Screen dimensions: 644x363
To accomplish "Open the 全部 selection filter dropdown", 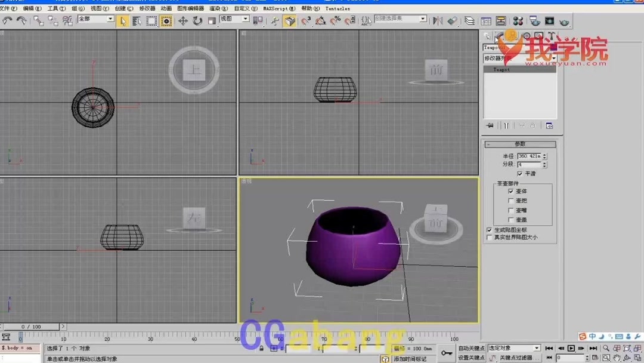I will (110, 19).
